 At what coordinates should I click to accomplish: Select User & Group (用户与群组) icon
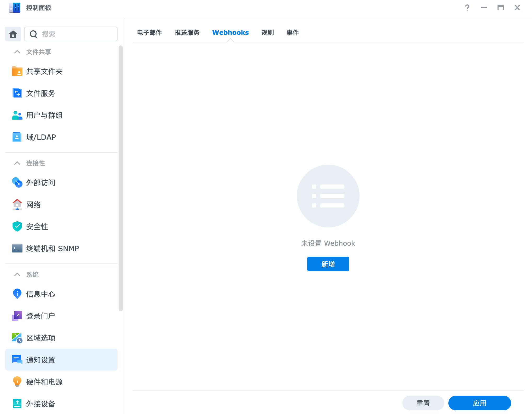(17, 115)
